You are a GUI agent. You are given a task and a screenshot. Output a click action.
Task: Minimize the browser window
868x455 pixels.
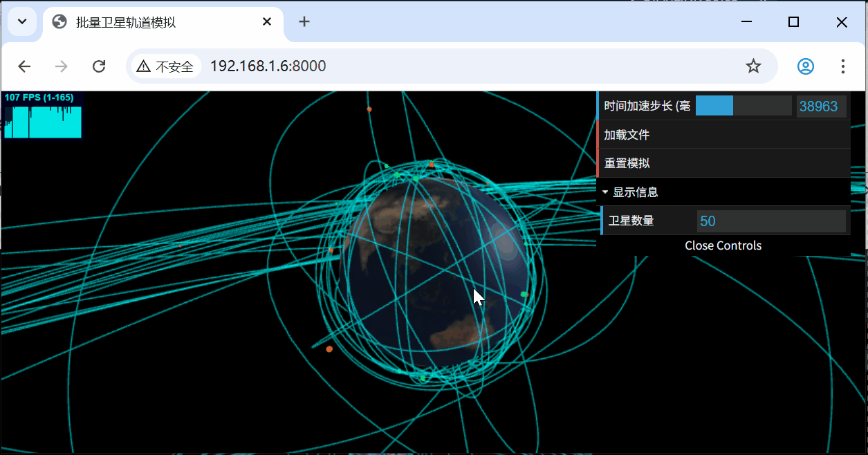click(x=746, y=22)
